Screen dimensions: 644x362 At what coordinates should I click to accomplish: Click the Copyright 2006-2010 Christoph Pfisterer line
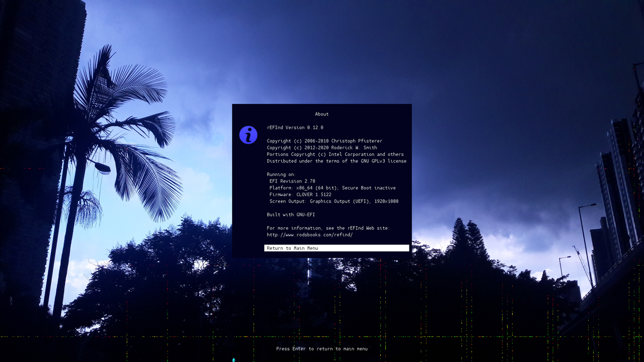click(325, 141)
